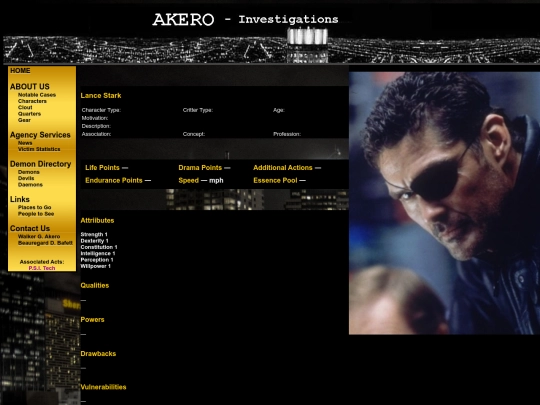Click the Attributes heading
The width and height of the screenshot is (540, 405).
(x=97, y=220)
